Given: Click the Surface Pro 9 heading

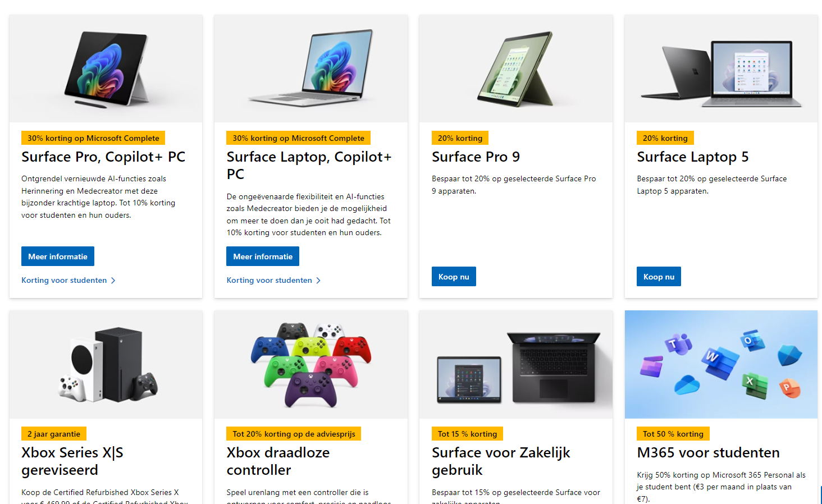Looking at the screenshot, I should [476, 157].
